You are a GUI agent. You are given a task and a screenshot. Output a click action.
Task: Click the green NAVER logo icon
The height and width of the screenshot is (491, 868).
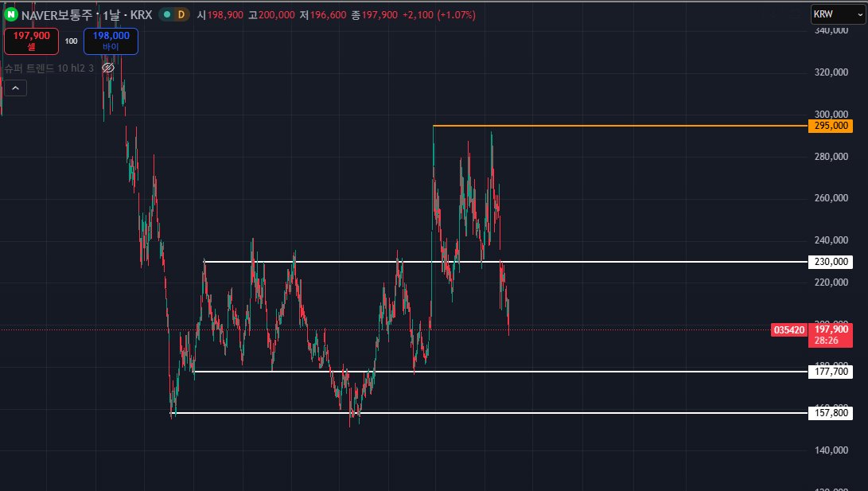10,14
